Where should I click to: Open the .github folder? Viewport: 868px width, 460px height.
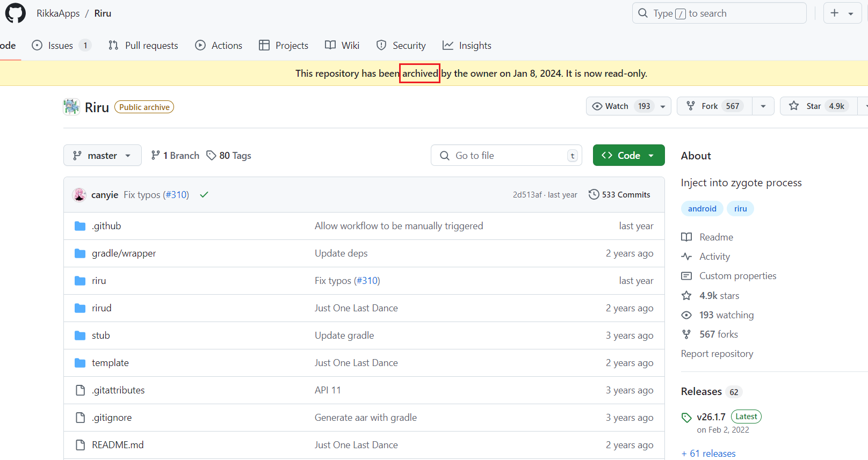106,226
